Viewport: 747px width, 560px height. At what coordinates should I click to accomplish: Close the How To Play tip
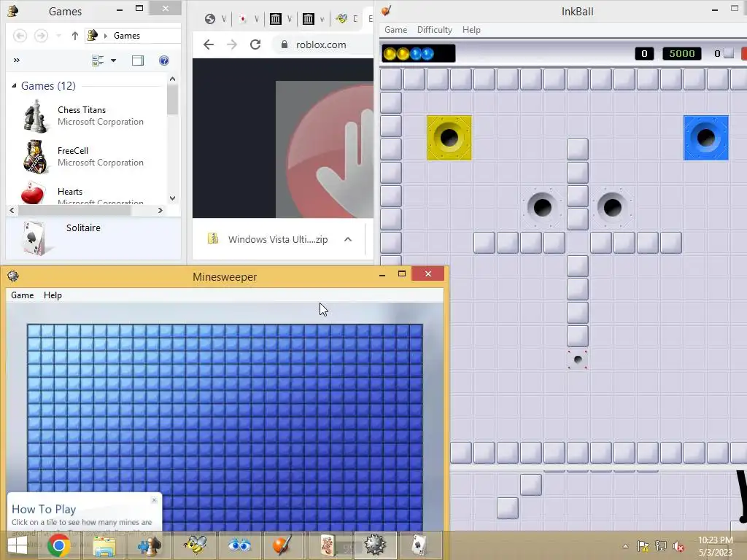tap(154, 500)
